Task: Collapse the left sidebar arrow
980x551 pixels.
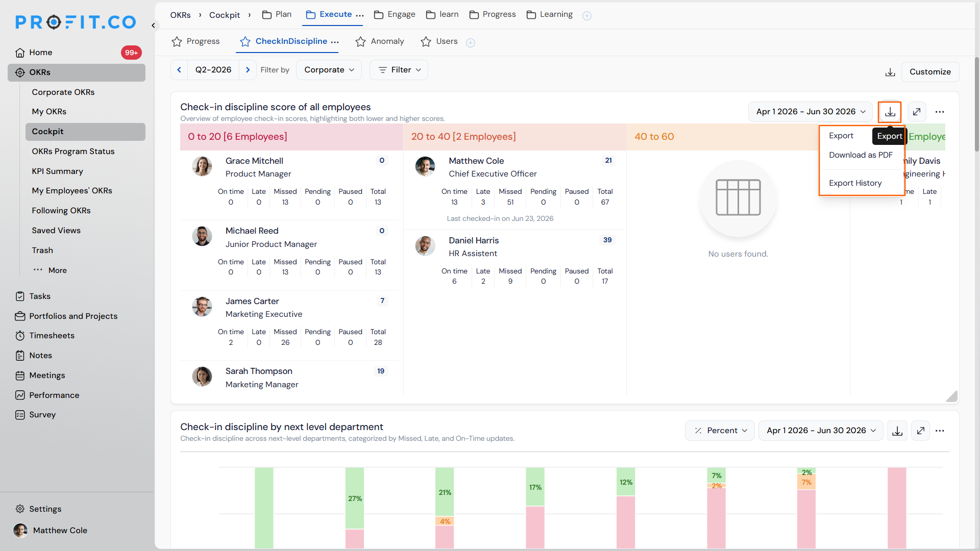Action: [x=153, y=25]
